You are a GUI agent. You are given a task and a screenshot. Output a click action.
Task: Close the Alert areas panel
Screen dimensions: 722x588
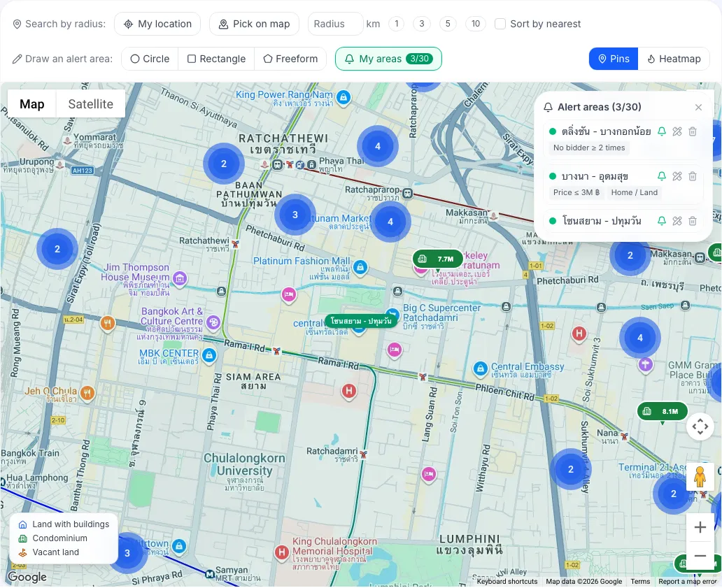[x=698, y=107]
